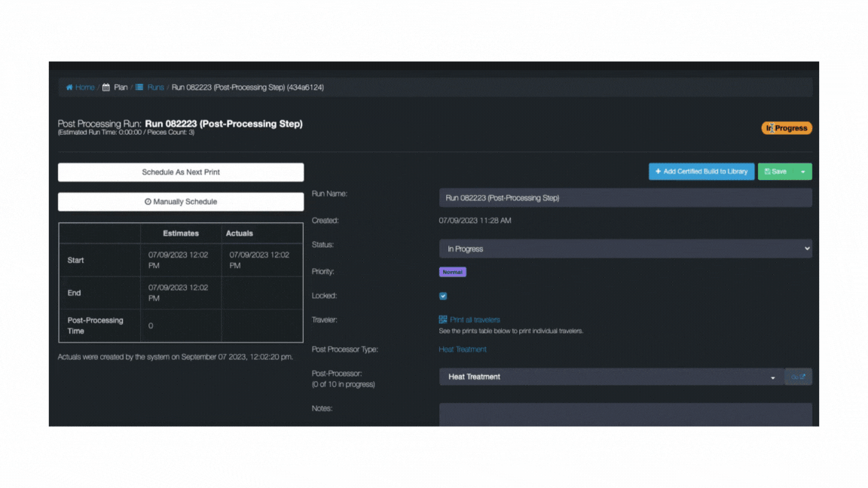868x488 pixels.
Task: Open the Status dropdown showing In Progress
Action: click(x=625, y=249)
